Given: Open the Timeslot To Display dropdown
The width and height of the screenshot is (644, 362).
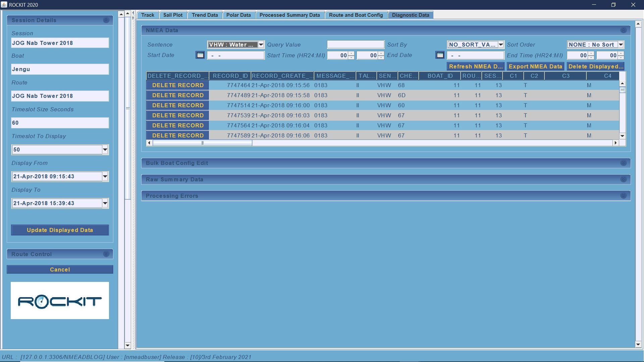Looking at the screenshot, I should [105, 149].
